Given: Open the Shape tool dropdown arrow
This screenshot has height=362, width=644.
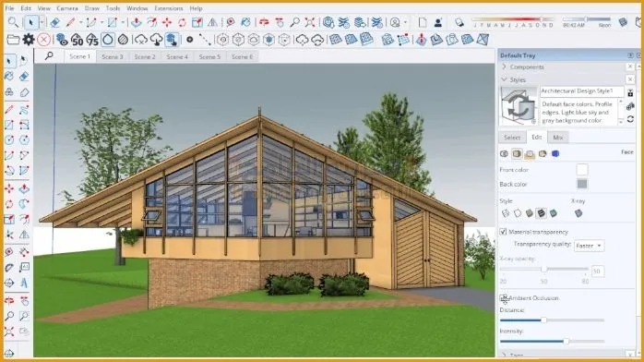Looking at the screenshot, I should (x=123, y=22).
